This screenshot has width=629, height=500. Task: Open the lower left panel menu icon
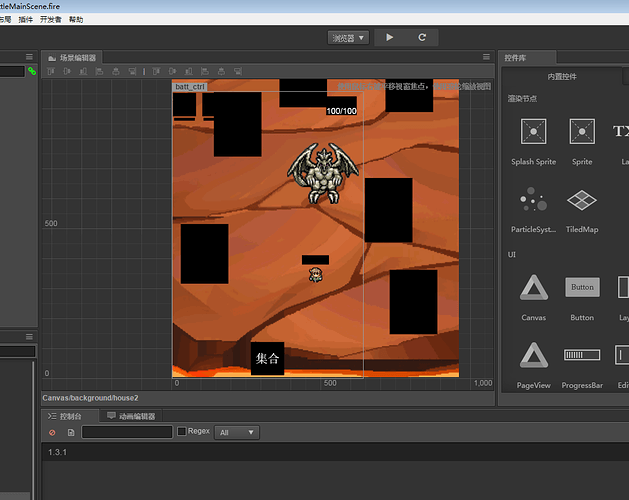point(29,337)
